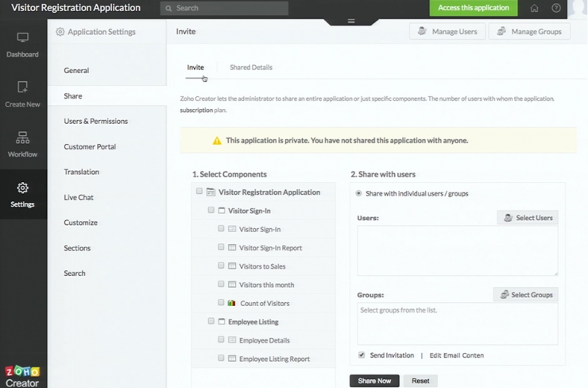Open the Dashboard sidebar icon
588x388 pixels.
22,37
